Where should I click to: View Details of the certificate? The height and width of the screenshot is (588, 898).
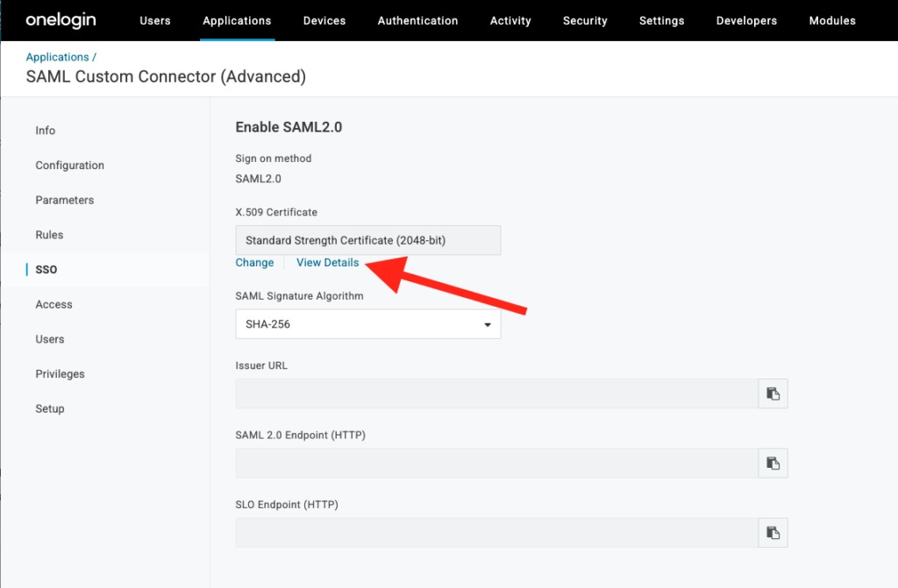point(327,262)
